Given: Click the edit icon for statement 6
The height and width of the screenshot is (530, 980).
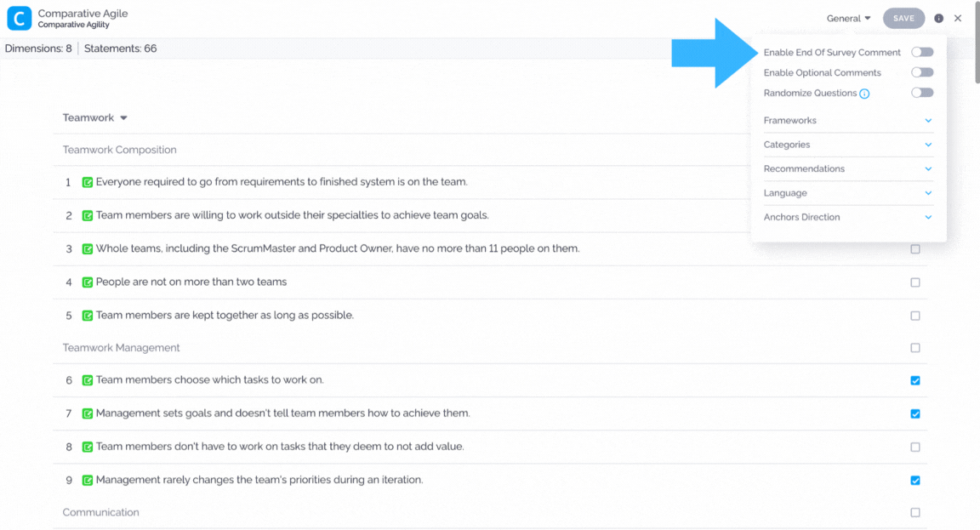Looking at the screenshot, I should [88, 380].
